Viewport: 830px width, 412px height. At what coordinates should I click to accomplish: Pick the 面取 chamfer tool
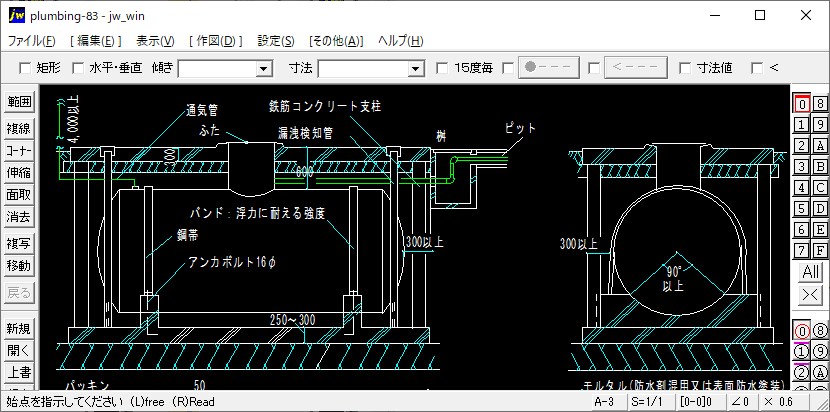tap(19, 194)
